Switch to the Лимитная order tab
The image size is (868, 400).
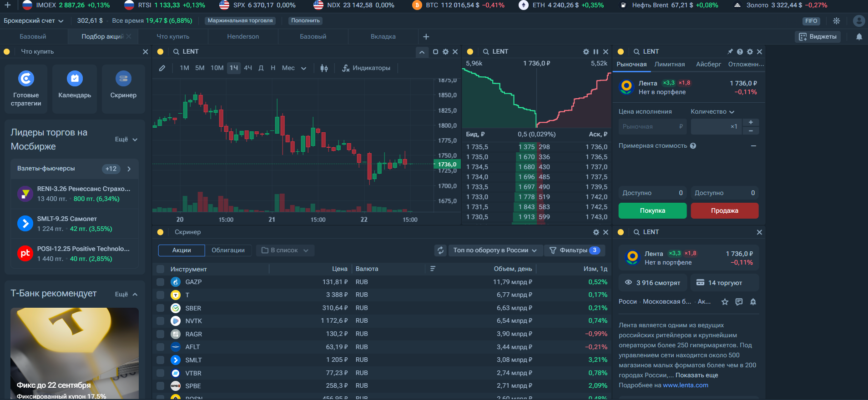669,64
